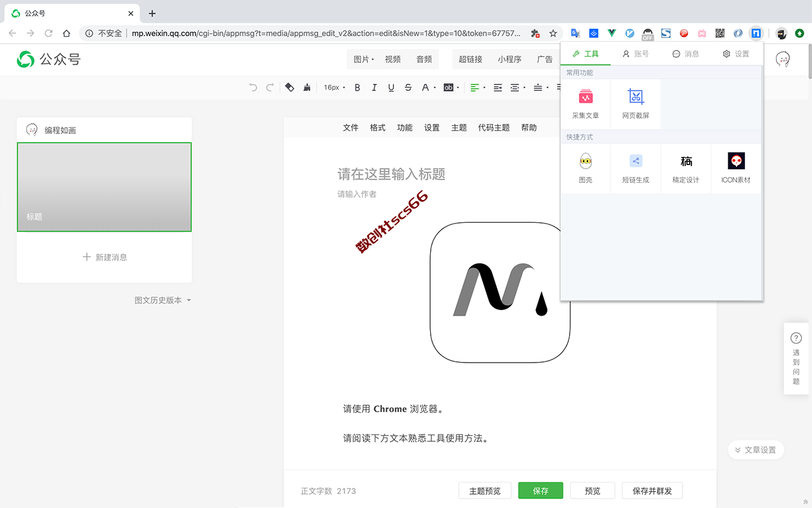Toggle bold formatting

tap(357, 88)
